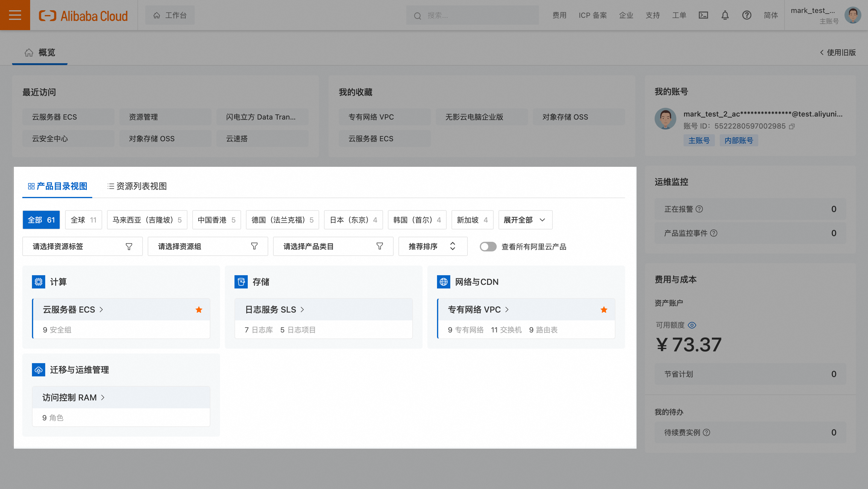Open the help question mark icon
The image size is (868, 489).
point(746,15)
